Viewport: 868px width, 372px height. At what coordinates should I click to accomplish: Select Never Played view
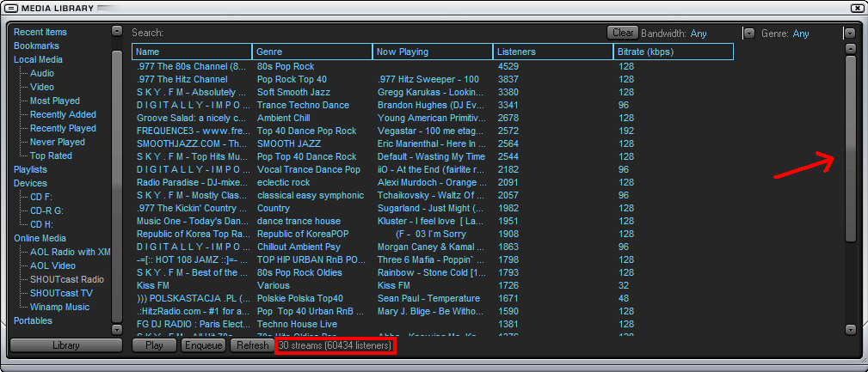[58, 142]
